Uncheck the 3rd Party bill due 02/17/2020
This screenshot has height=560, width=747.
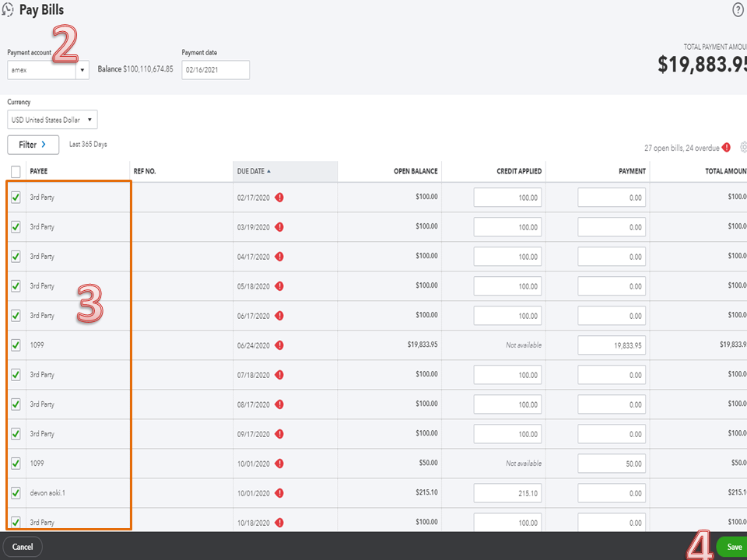coord(16,197)
